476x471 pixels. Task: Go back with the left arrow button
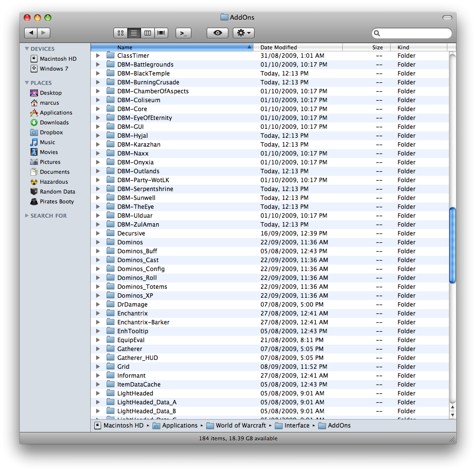pyautogui.click(x=31, y=33)
